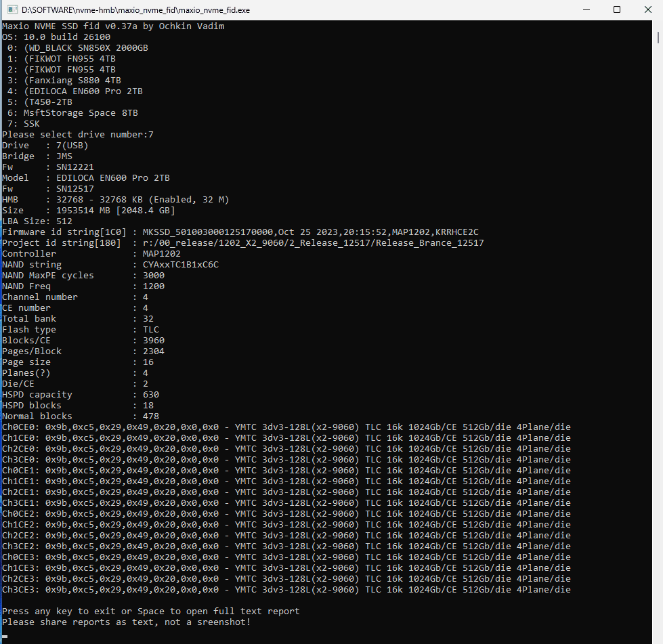The width and height of the screenshot is (663, 644).
Task: Click NAND string value 'CYAxxTC1B1xC6C'
Action: 181,265
